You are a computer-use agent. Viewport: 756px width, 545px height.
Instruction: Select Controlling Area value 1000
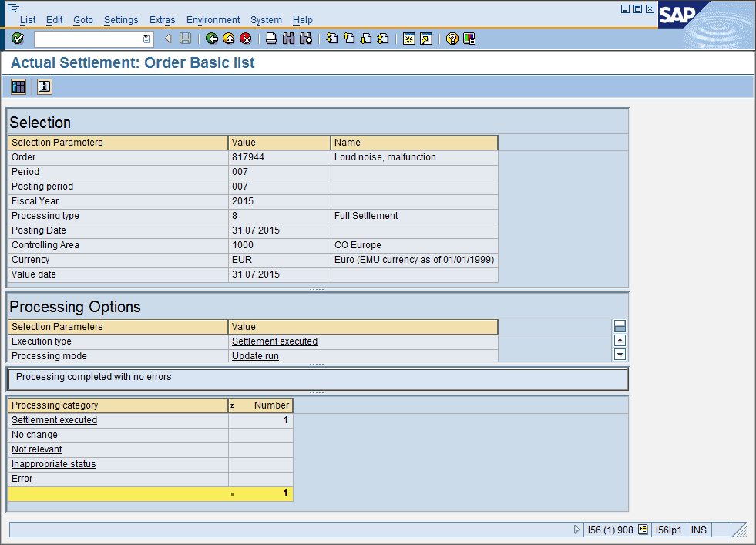279,245
